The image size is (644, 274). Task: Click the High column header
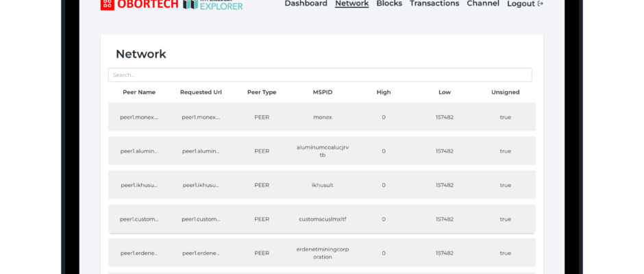[x=384, y=92]
